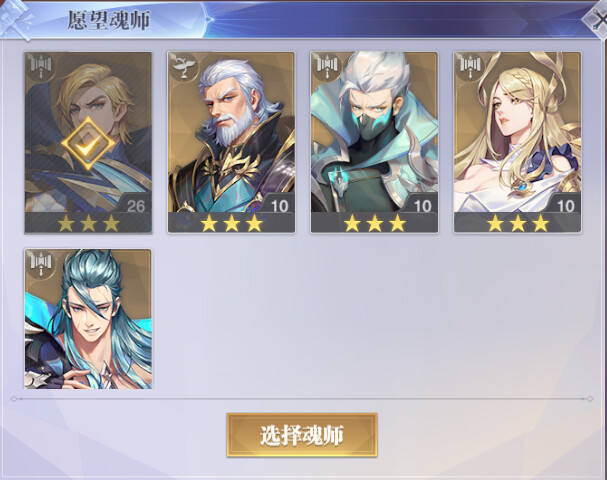Click the class icon on the teal-haired man card
The height and width of the screenshot is (480, 607).
pyautogui.click(x=41, y=264)
